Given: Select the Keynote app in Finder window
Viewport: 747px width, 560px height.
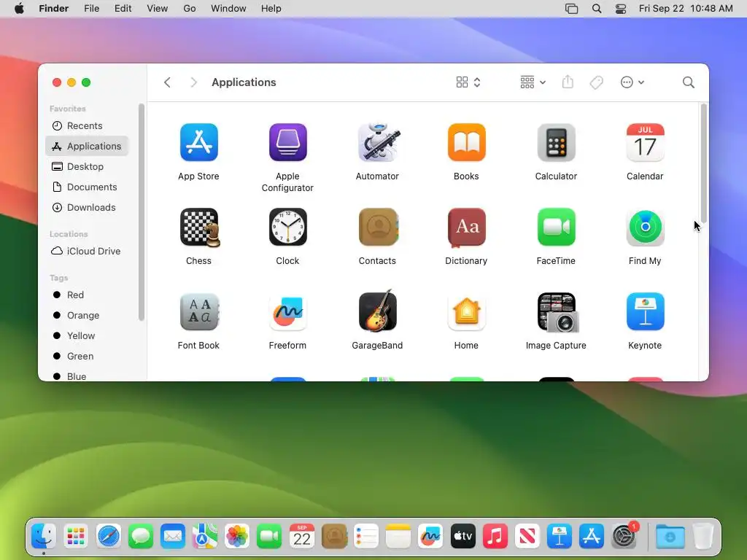Looking at the screenshot, I should [x=645, y=312].
